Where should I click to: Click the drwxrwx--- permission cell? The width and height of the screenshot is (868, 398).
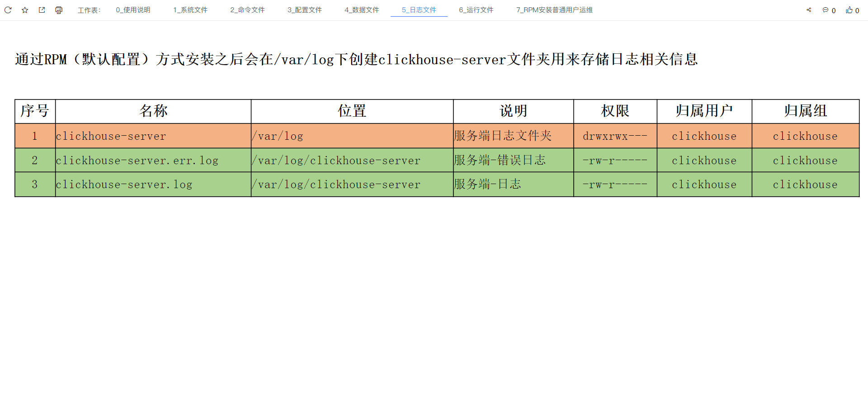(x=615, y=136)
